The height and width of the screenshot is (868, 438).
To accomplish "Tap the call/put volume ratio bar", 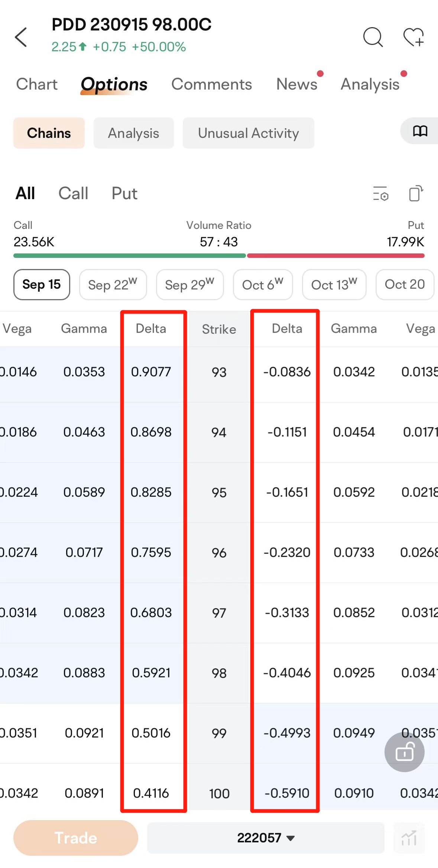I will click(x=219, y=256).
